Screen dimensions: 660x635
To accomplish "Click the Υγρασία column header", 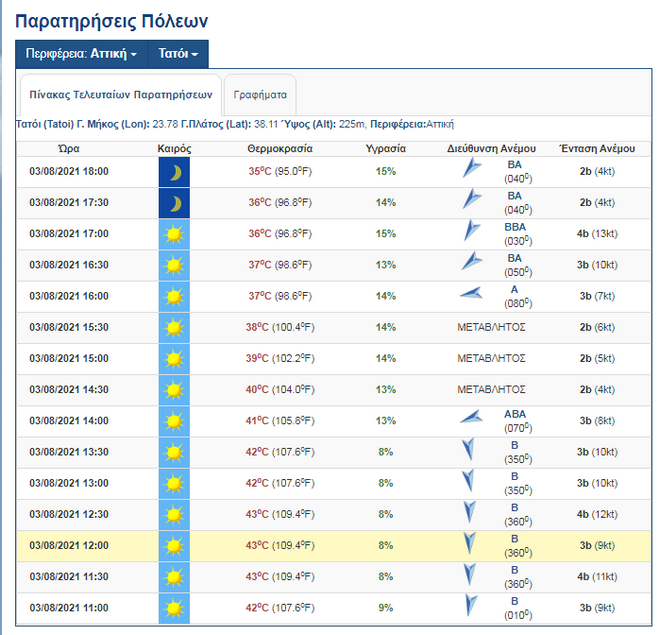I will coord(386,148).
